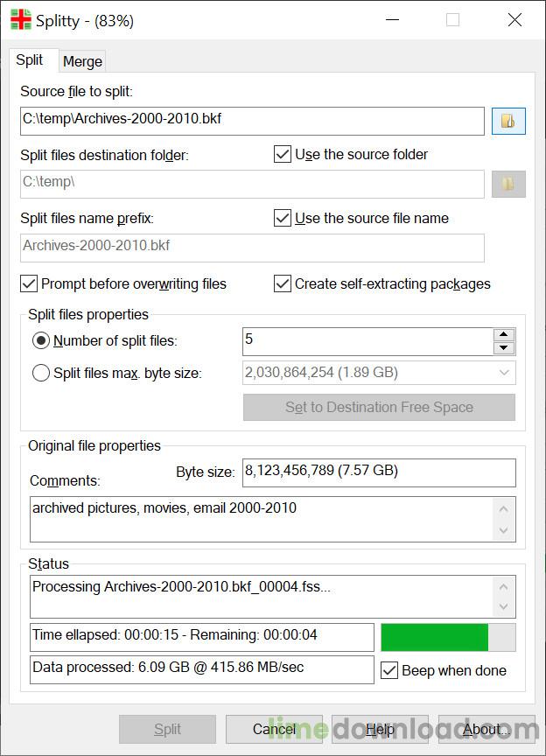Image resolution: width=546 pixels, height=756 pixels.
Task: Open Help
Action: pos(380,729)
